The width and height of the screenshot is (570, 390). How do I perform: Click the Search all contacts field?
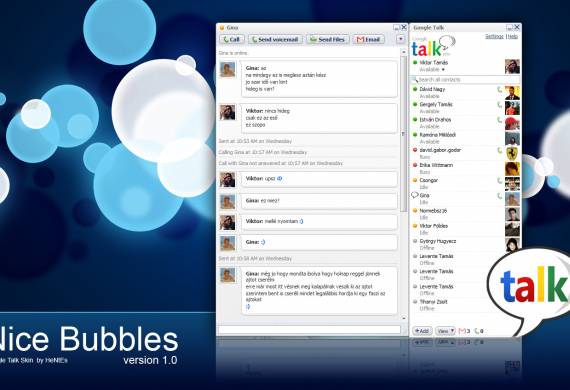pos(465,79)
